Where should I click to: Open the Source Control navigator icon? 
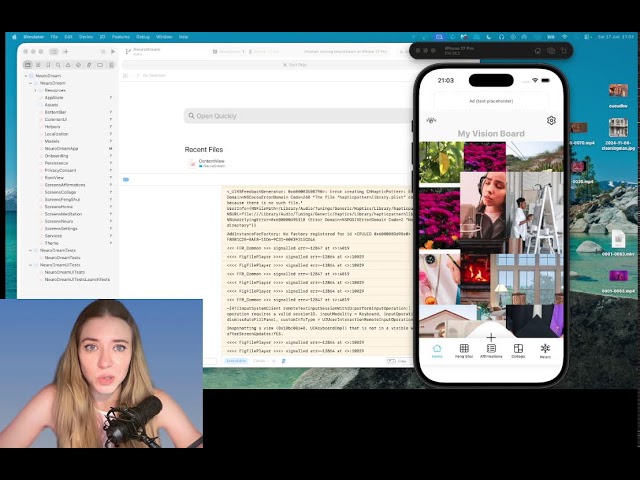38,64
